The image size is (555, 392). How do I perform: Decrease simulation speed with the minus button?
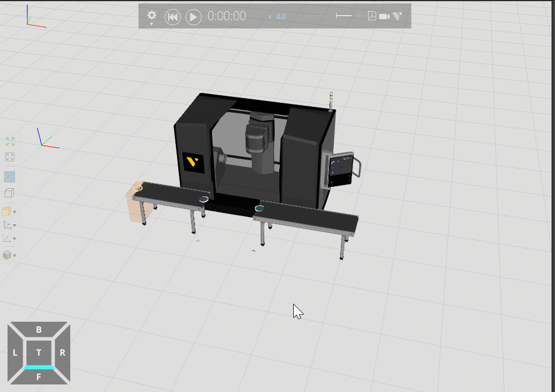308,16
